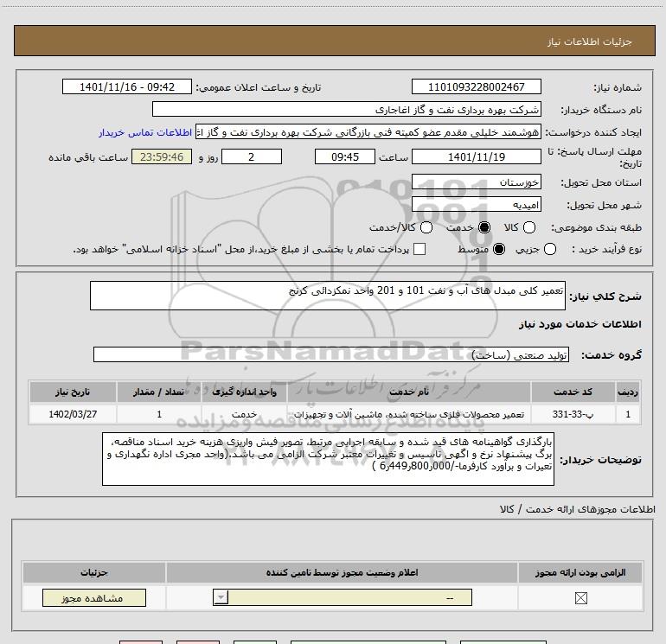
Task: Select the کالا radio button
Action: click(529, 227)
